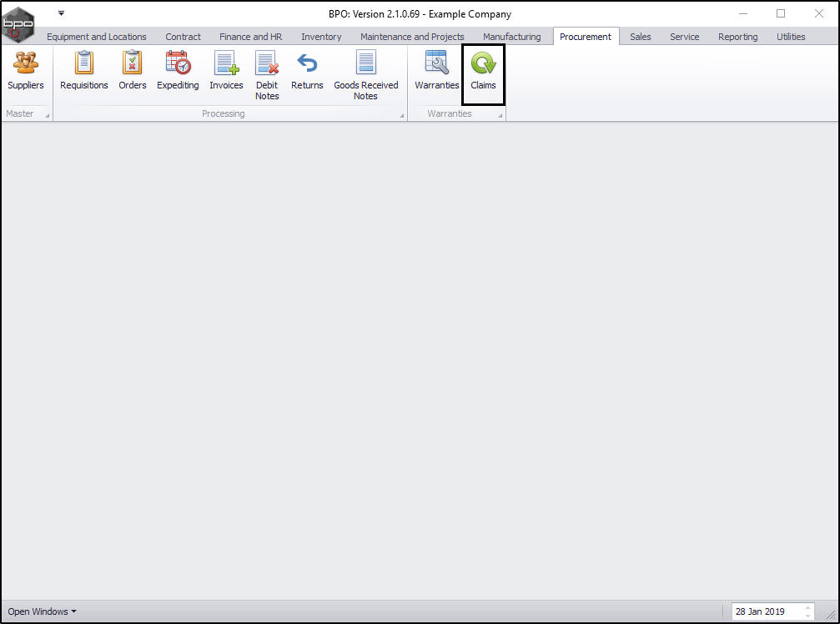Expand Processing group dialog launcher
Screen dimensions: 840x624
pos(402,115)
